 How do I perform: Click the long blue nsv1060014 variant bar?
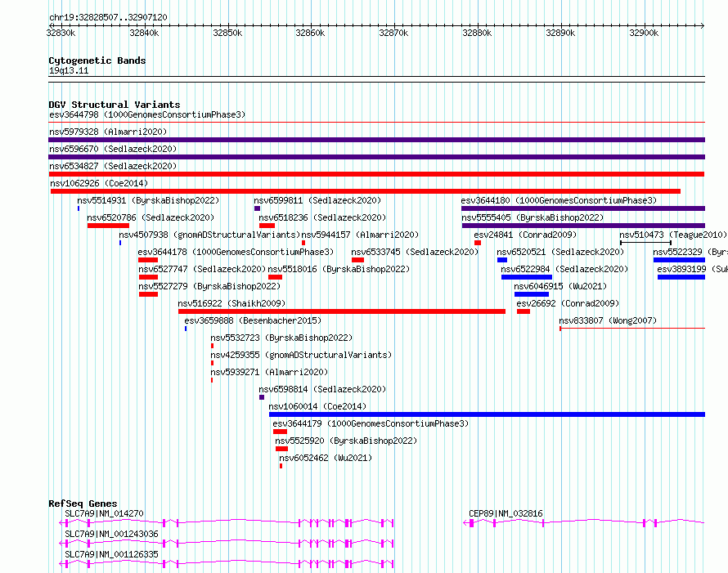[x=487, y=414]
